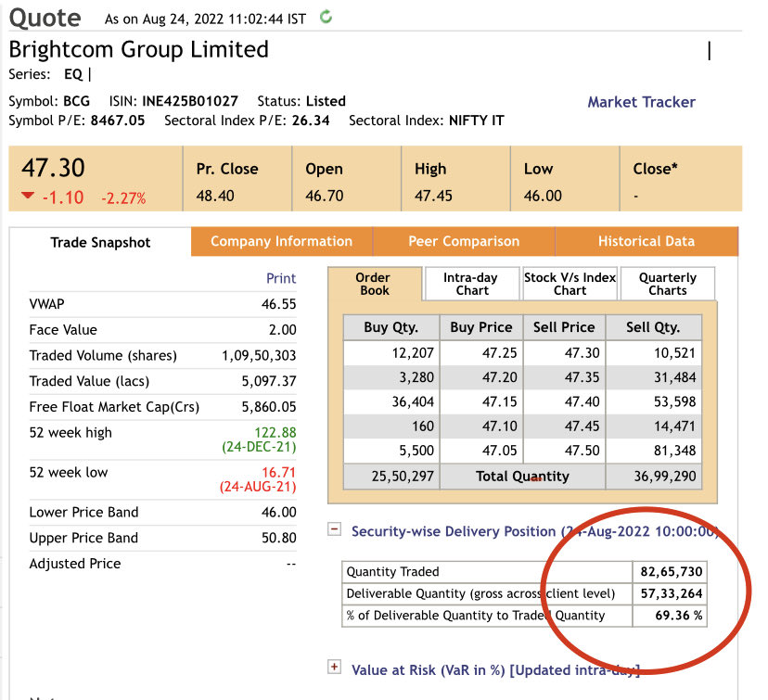Open Stock V/s Index Chart tab

click(x=570, y=284)
